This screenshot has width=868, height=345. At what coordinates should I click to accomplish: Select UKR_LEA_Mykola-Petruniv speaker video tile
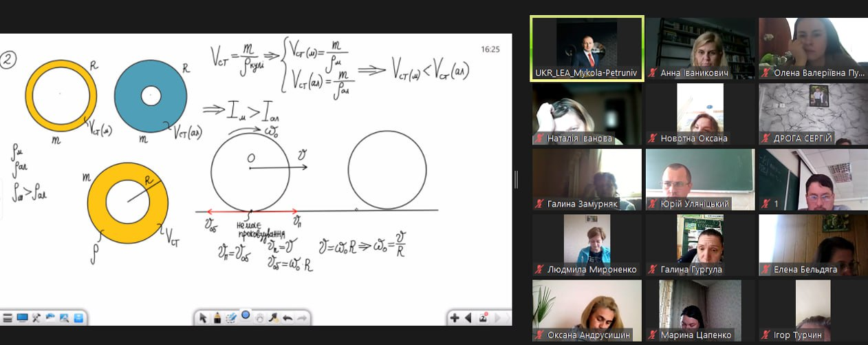pos(587,48)
